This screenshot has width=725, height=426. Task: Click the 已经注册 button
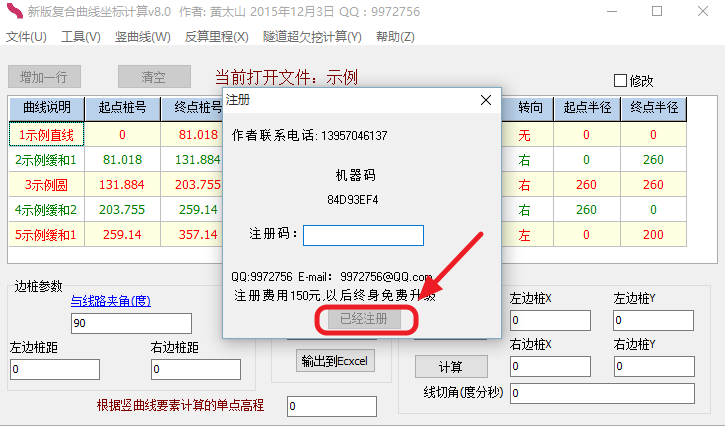coord(364,319)
